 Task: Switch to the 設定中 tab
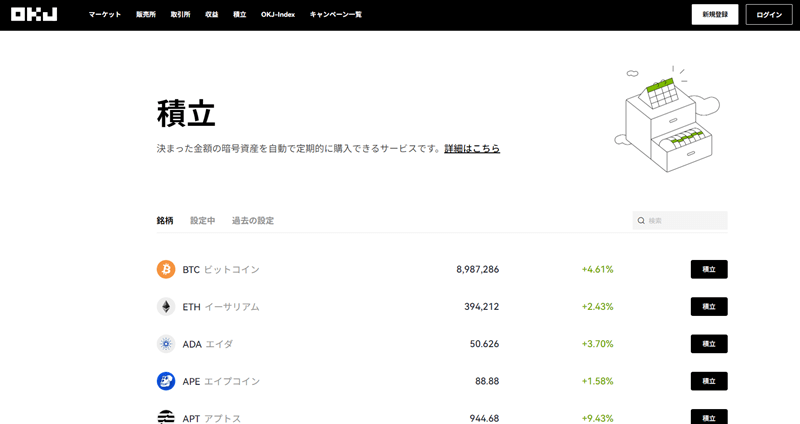[203, 220]
